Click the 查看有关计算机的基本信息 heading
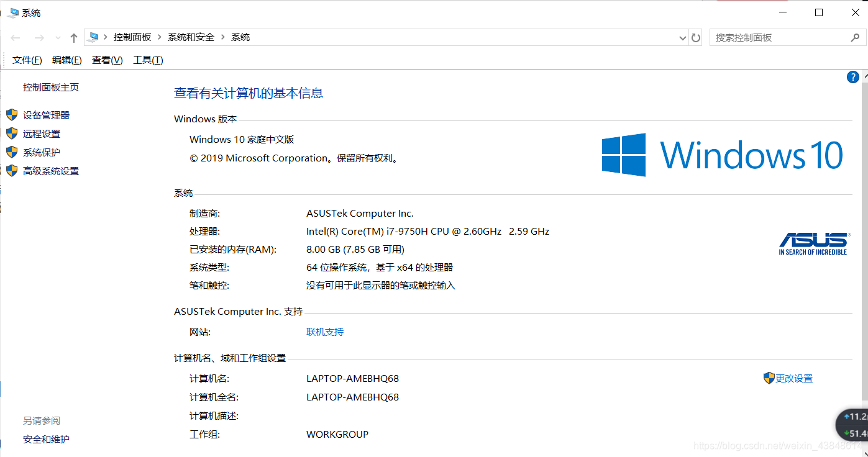Screen dimensions: 868x457 [x=249, y=93]
